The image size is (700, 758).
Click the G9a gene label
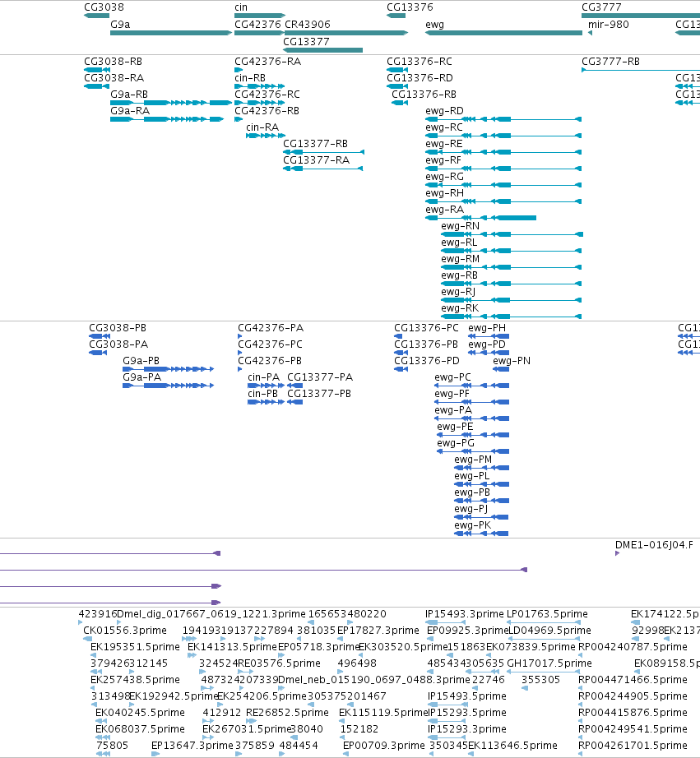pos(120,25)
